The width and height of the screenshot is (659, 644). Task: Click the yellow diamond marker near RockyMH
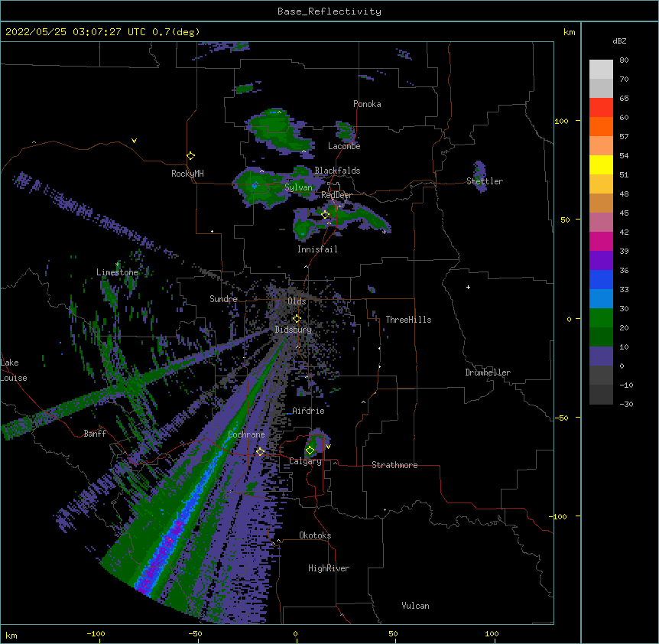click(190, 155)
